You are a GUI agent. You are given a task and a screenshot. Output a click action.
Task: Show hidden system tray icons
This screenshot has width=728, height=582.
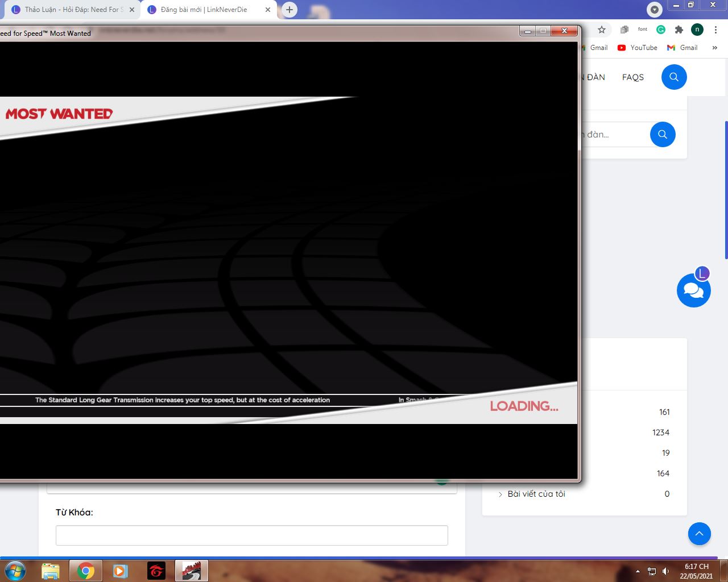pyautogui.click(x=638, y=571)
